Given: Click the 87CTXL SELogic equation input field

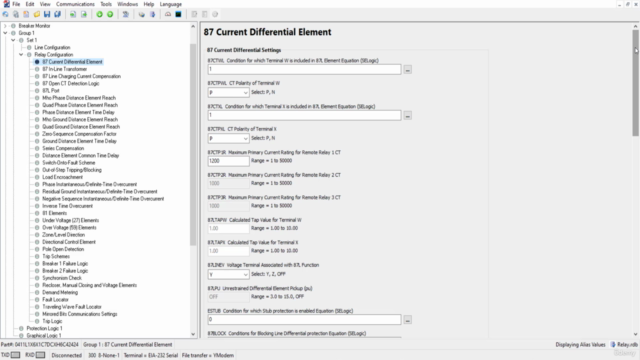Looking at the screenshot, I should (x=304, y=116).
